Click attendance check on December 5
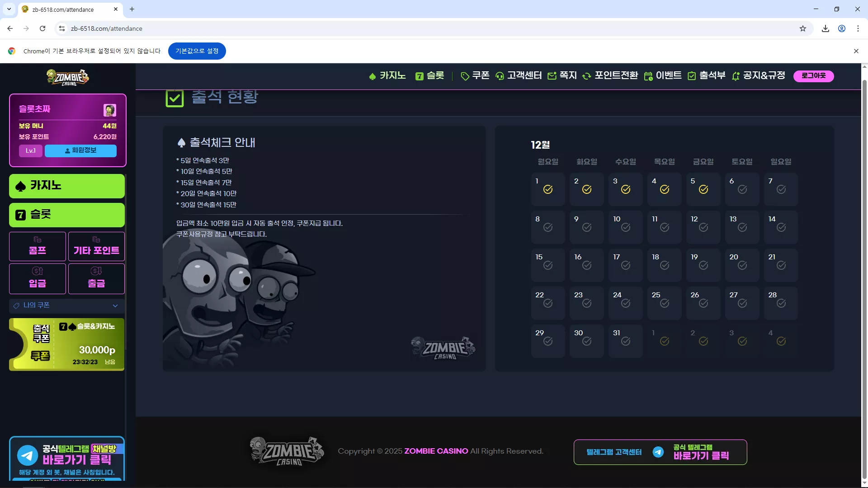This screenshot has height=488, width=868. click(703, 189)
